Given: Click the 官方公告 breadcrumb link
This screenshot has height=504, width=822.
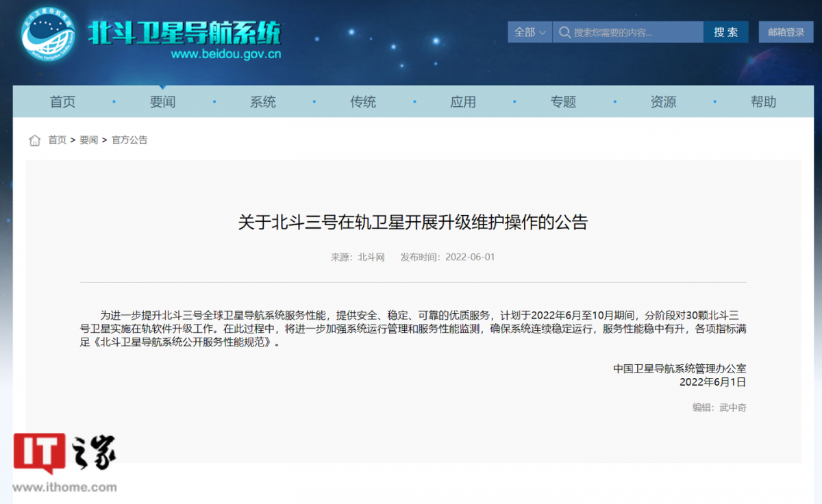Looking at the screenshot, I should pos(129,140).
